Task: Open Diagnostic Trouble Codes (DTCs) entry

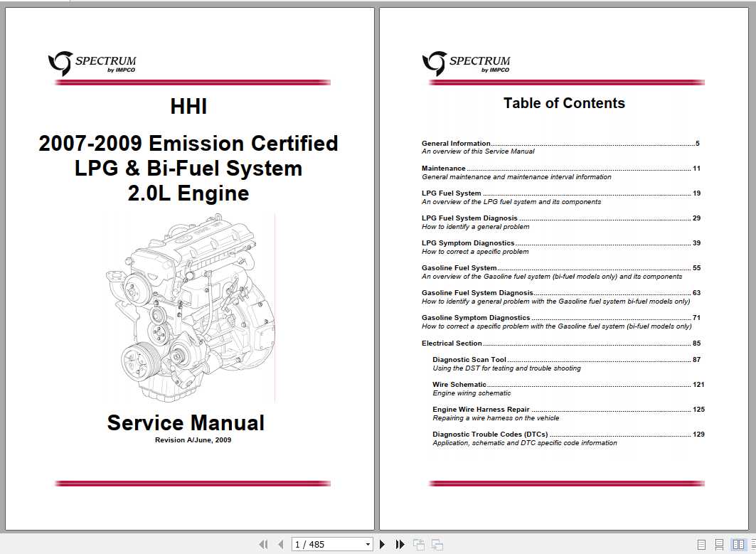Action: (568, 435)
